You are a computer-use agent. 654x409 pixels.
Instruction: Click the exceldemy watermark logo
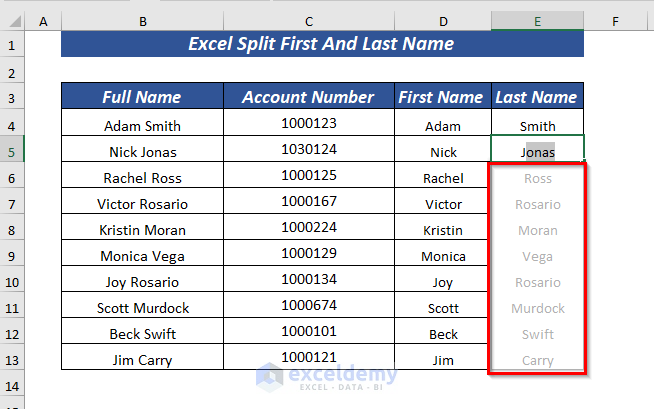click(x=326, y=375)
